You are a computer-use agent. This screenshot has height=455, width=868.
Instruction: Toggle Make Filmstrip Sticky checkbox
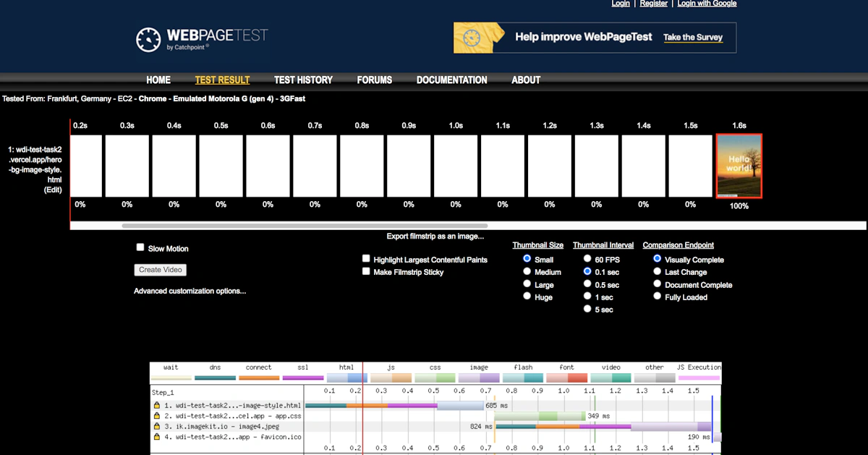[x=367, y=272]
